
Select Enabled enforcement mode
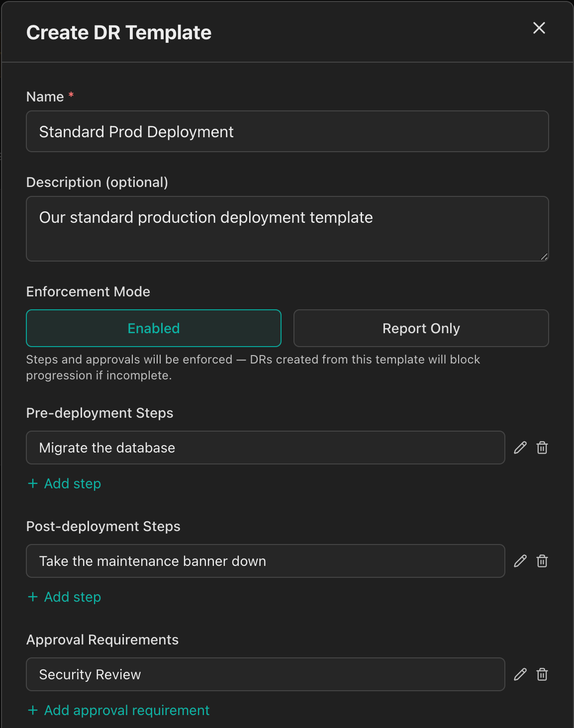tap(154, 328)
